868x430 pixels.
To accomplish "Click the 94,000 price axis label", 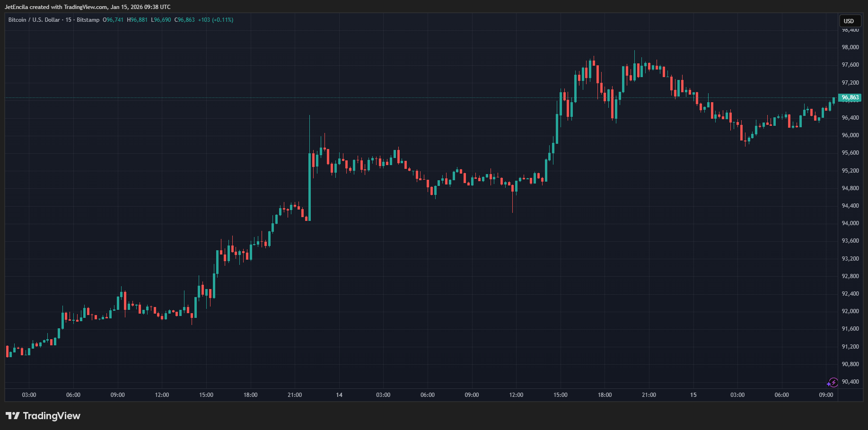I will pos(850,223).
